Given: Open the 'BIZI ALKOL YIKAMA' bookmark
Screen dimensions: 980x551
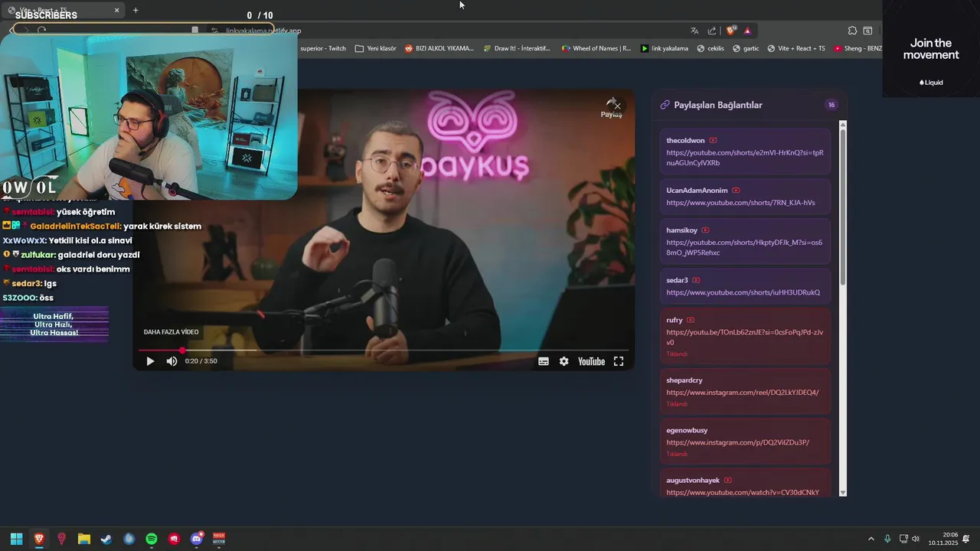Looking at the screenshot, I should (439, 48).
